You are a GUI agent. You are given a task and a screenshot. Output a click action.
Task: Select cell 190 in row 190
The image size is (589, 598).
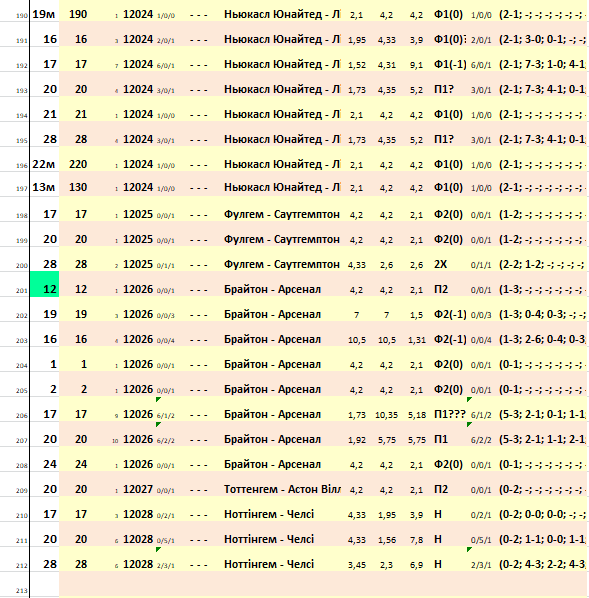(x=78, y=14)
